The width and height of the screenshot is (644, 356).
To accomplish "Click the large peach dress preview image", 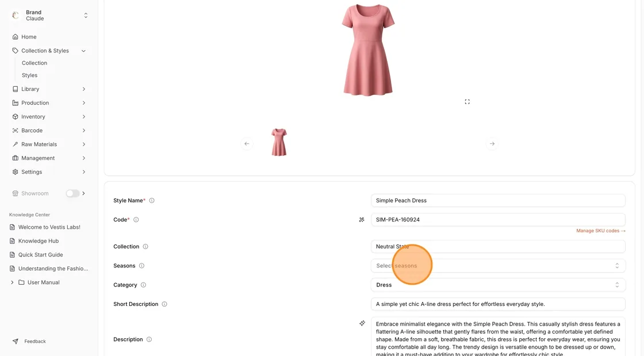I will [x=369, y=49].
